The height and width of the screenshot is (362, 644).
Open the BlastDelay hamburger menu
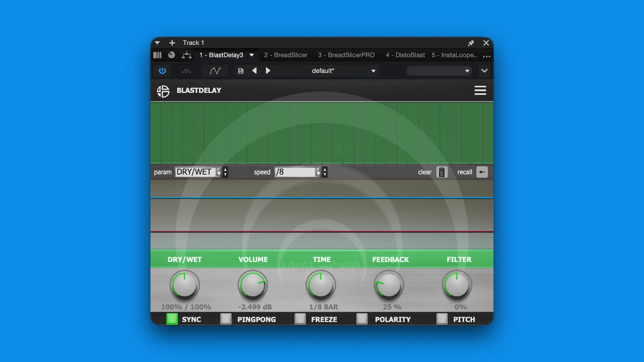coord(480,90)
